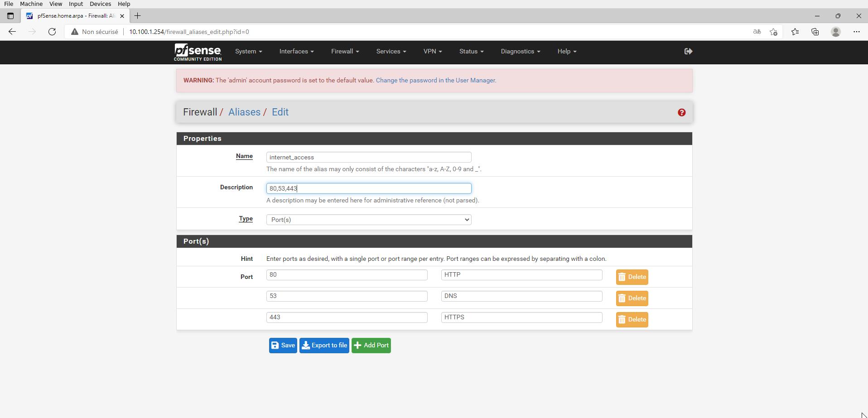Delete the DNS port 53 entry
868x418 pixels.
click(x=632, y=298)
